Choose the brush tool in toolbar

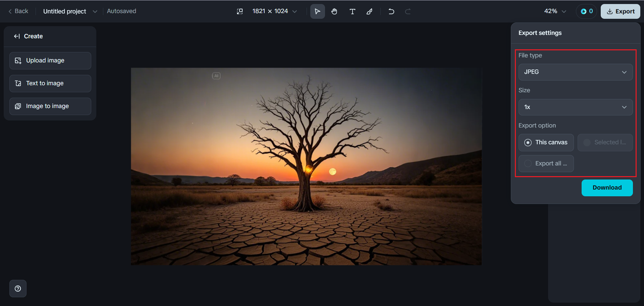[x=369, y=11]
